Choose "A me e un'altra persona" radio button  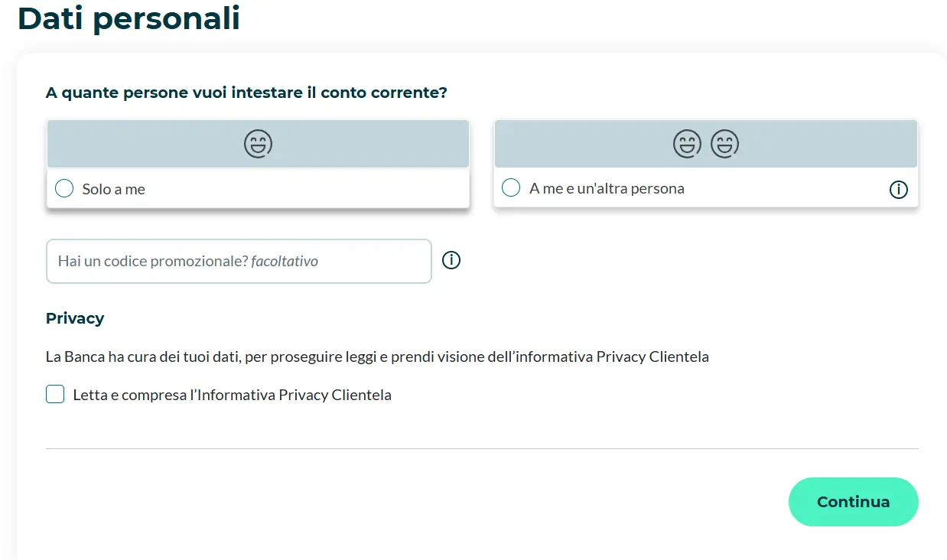[511, 187]
